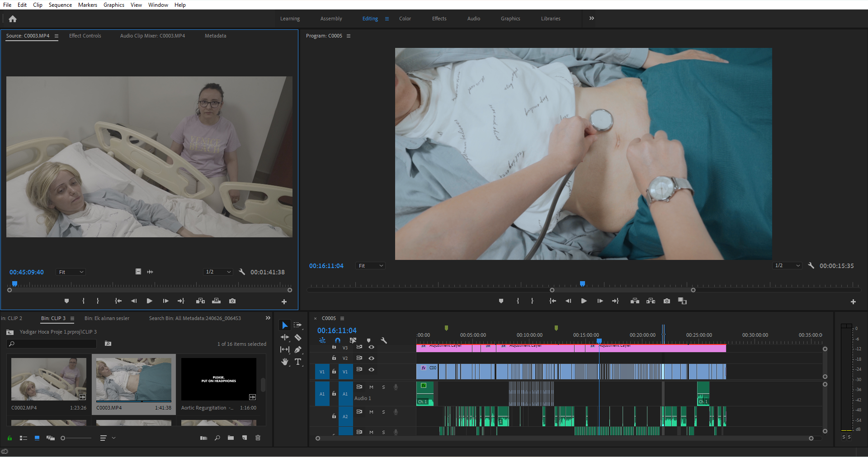868x457 pixels.
Task: Click Export Frame camera in Program monitor
Action: click(666, 301)
